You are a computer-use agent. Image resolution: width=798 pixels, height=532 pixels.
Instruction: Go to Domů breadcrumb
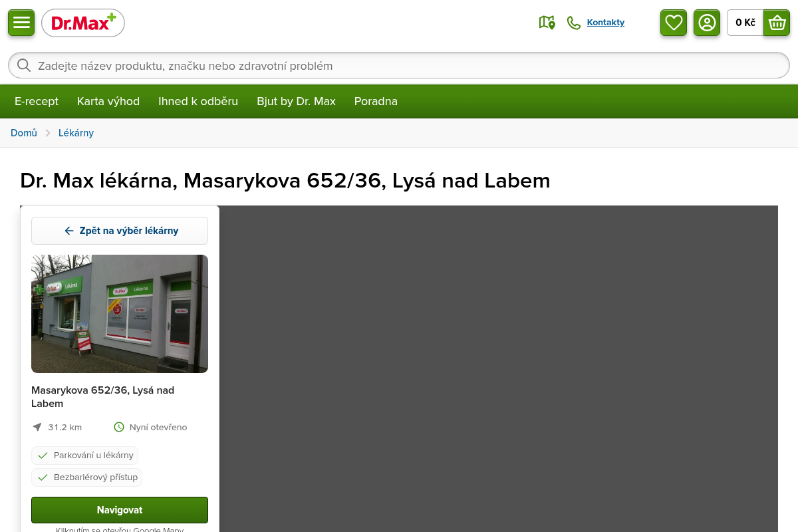click(24, 133)
